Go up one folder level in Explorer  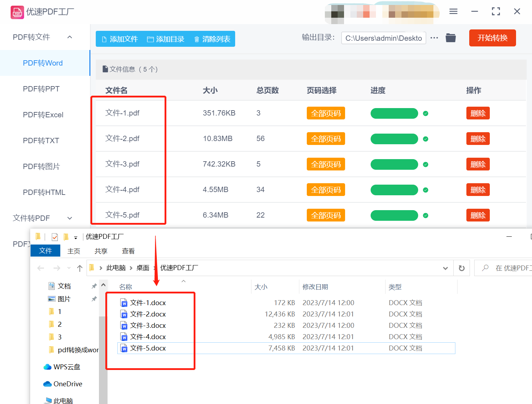point(80,268)
